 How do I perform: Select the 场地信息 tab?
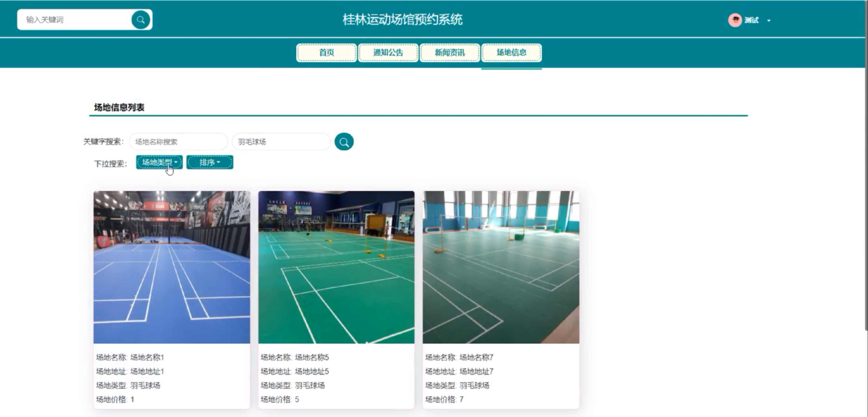[x=511, y=53]
